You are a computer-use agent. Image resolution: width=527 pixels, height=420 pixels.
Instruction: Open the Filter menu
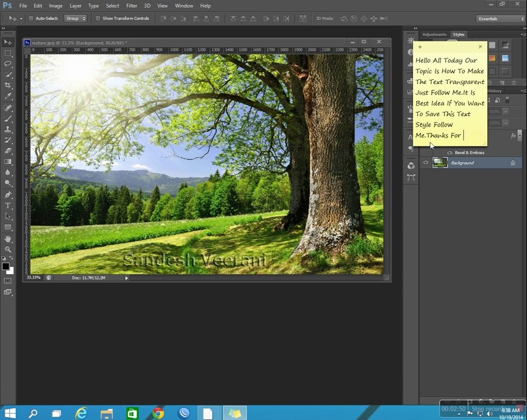132,6
